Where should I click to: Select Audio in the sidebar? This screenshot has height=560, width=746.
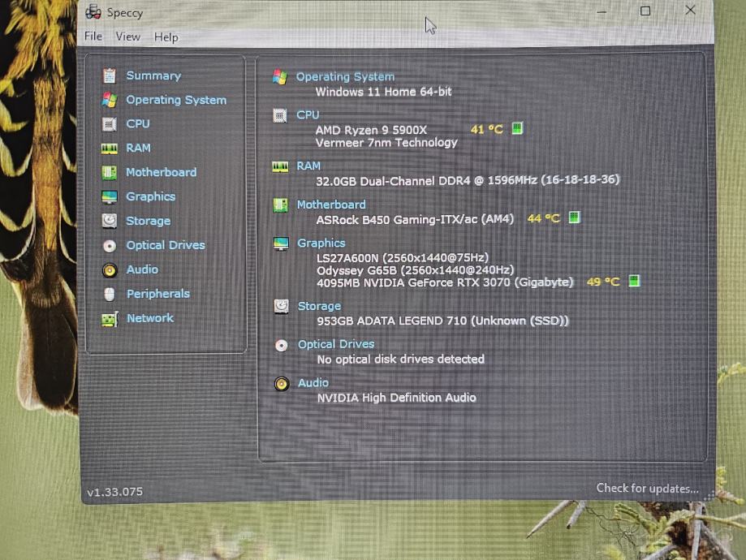coord(142,269)
